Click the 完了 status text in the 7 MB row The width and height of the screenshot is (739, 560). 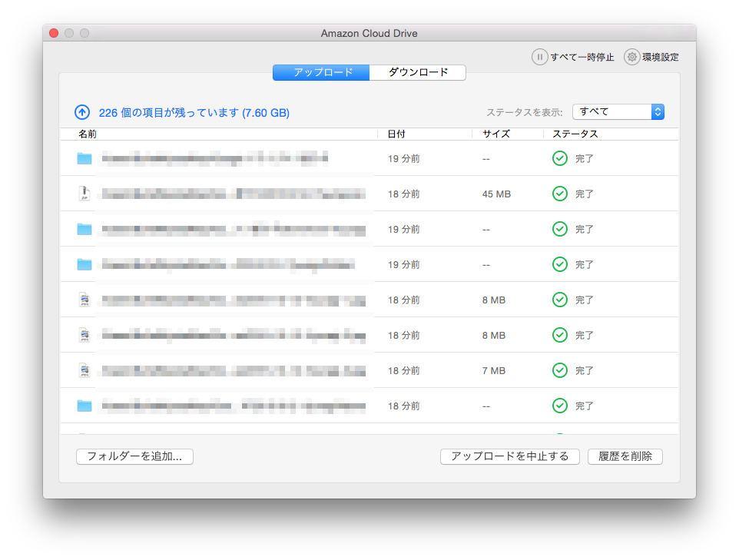(585, 370)
